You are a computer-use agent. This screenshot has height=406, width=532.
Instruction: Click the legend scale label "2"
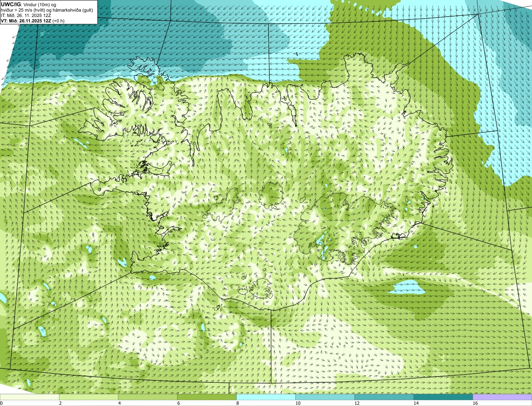tap(60, 403)
